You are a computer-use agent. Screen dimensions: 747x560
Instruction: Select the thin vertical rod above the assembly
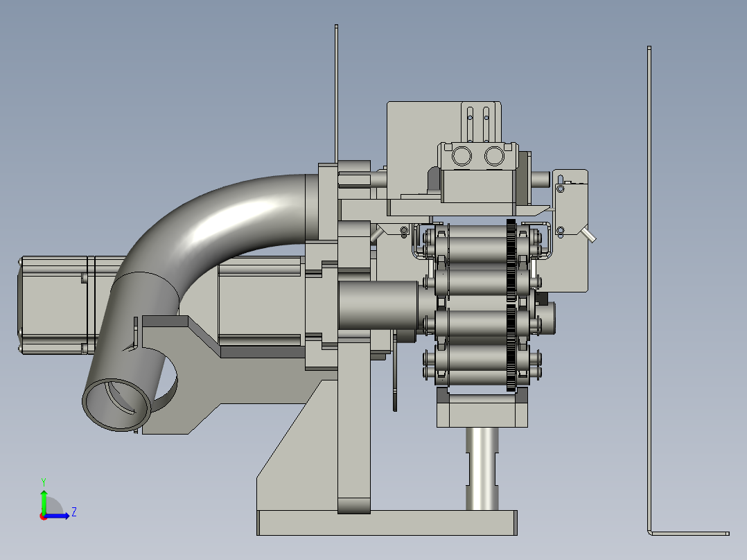coord(336,94)
